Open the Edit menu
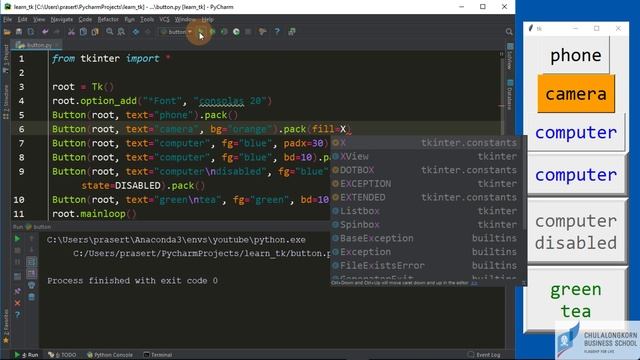This screenshot has height=360, width=640. tap(22, 20)
